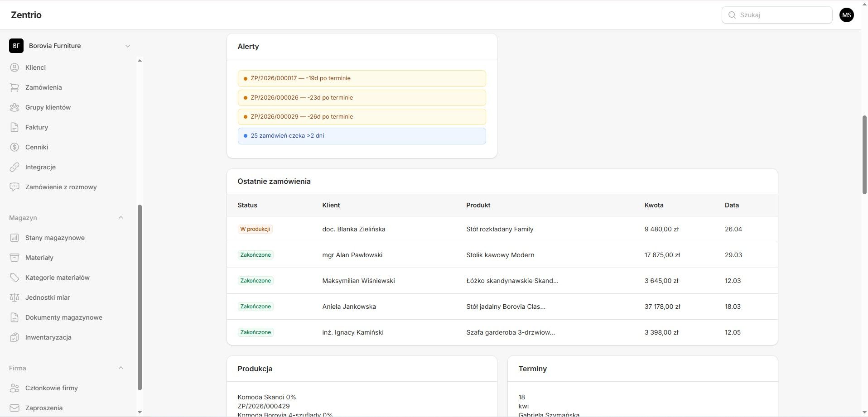Viewport: 868px width, 417px height.
Task: Click client Aniela Jankowska
Action: pos(349,307)
